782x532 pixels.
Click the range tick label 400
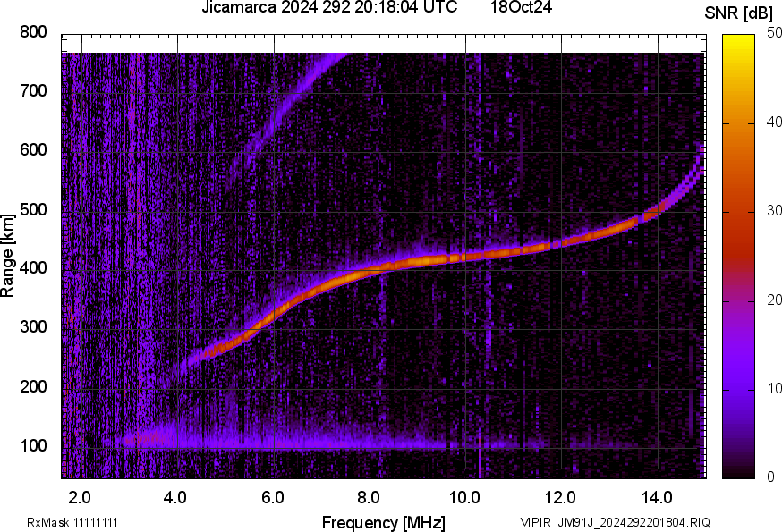(x=33, y=267)
